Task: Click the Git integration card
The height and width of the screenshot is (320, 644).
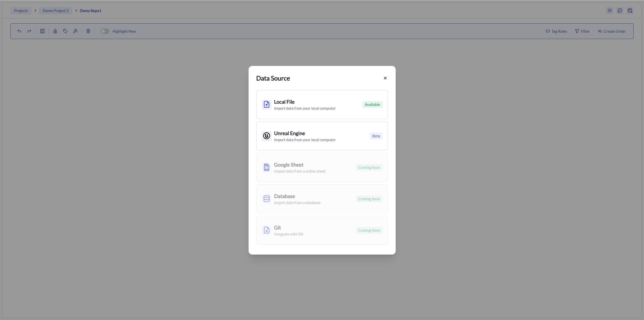Action: 322,230
